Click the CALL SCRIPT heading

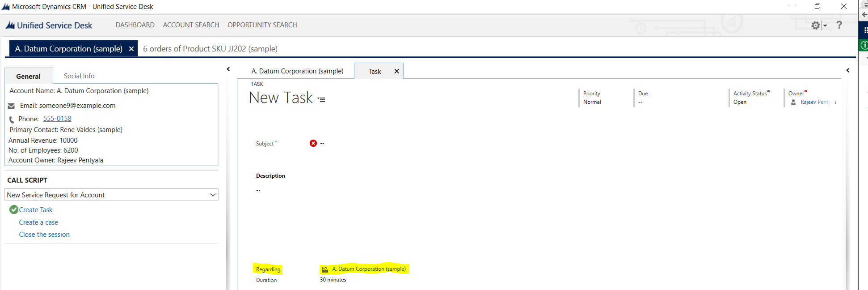(x=27, y=180)
